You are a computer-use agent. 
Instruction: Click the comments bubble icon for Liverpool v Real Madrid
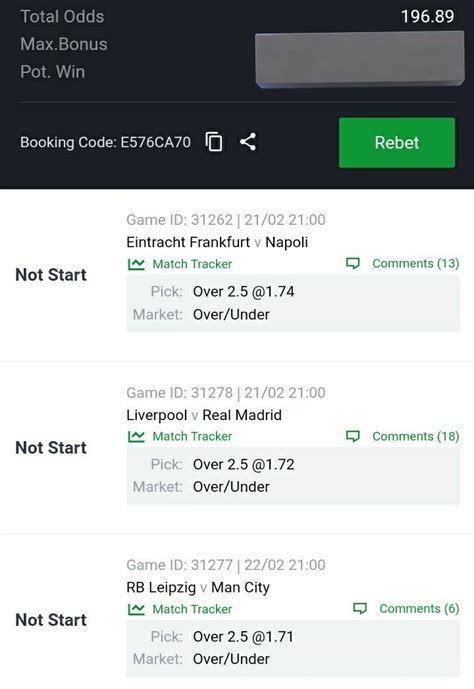point(353,436)
